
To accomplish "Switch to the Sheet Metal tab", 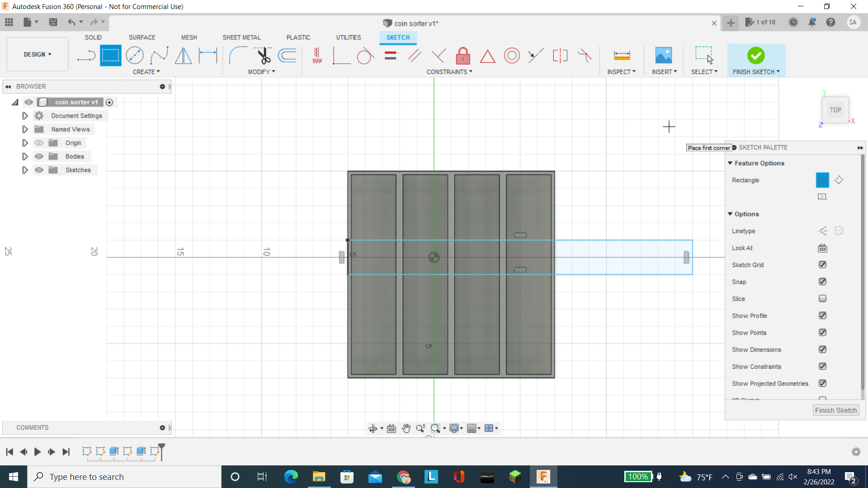I will (242, 37).
